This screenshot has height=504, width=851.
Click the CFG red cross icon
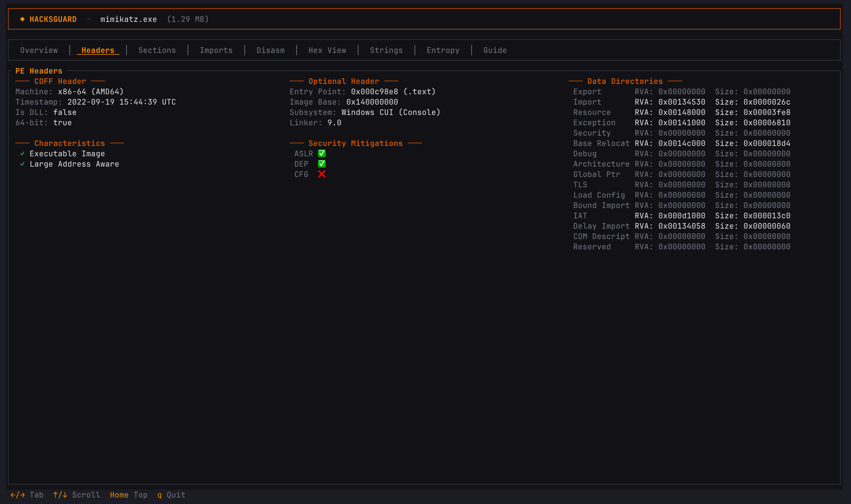point(321,174)
